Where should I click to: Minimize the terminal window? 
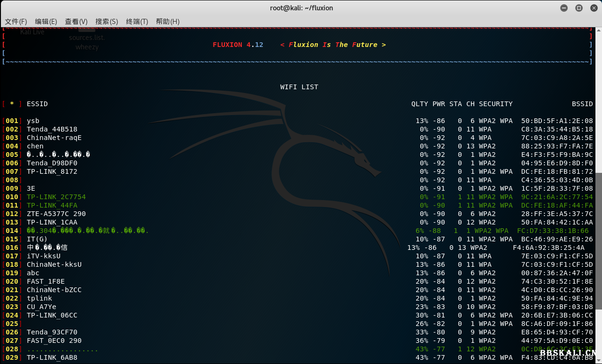(x=564, y=8)
